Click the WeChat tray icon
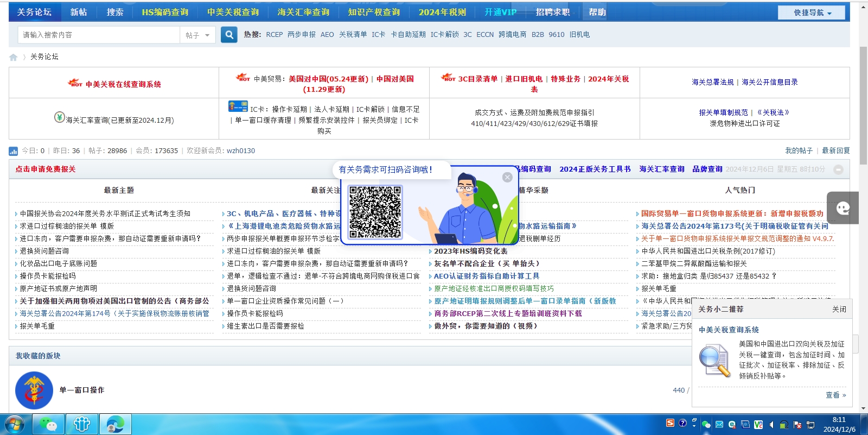The height and width of the screenshot is (435, 868). pyautogui.click(x=706, y=425)
